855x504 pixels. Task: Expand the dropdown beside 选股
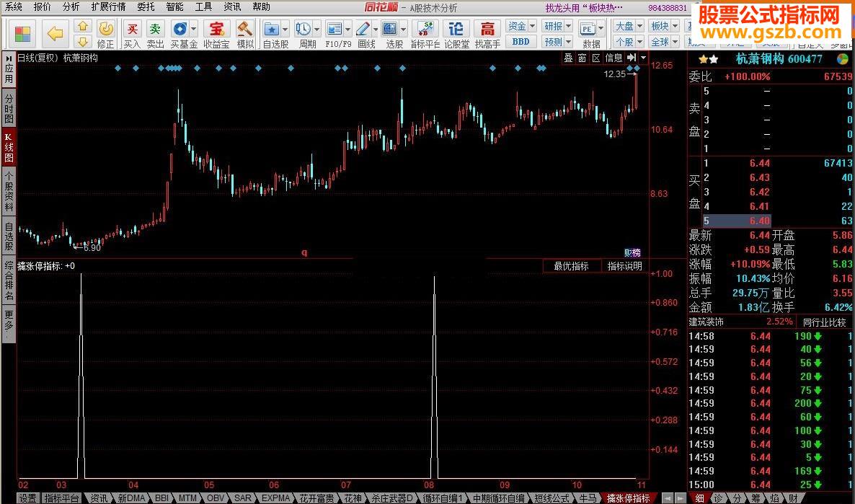click(x=404, y=29)
